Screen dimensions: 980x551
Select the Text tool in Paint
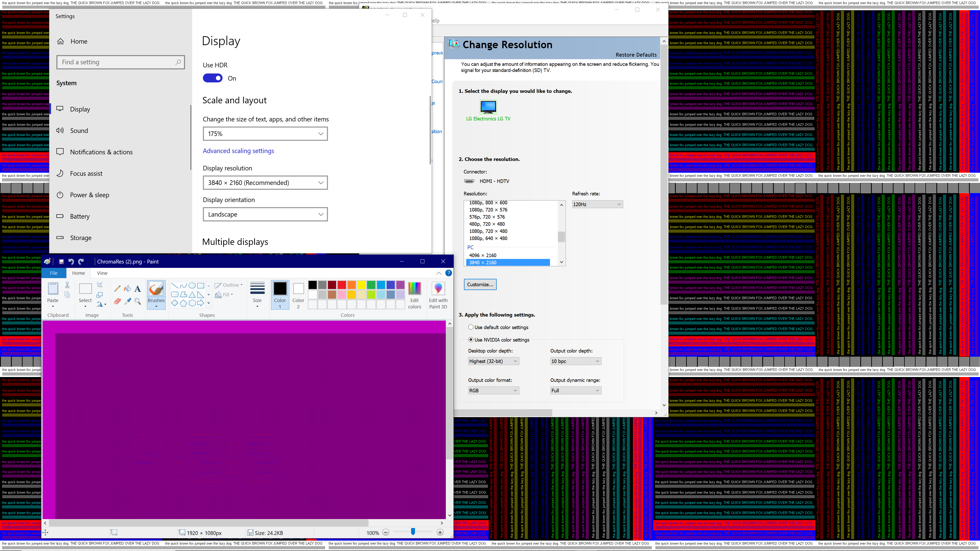click(138, 289)
